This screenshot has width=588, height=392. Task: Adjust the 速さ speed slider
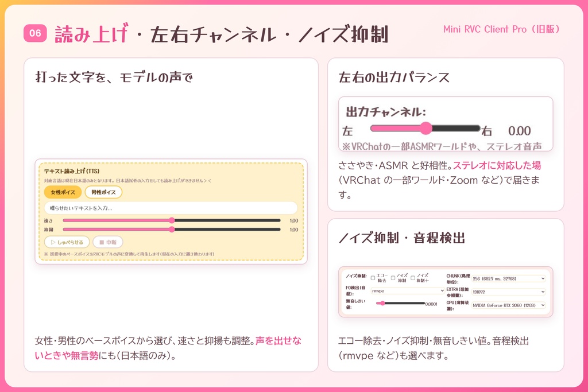point(171,220)
